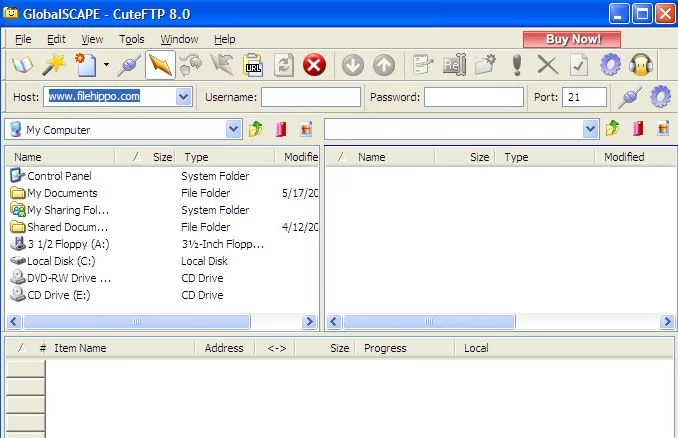
Task: Click the Upload arrow icon
Action: (x=384, y=65)
